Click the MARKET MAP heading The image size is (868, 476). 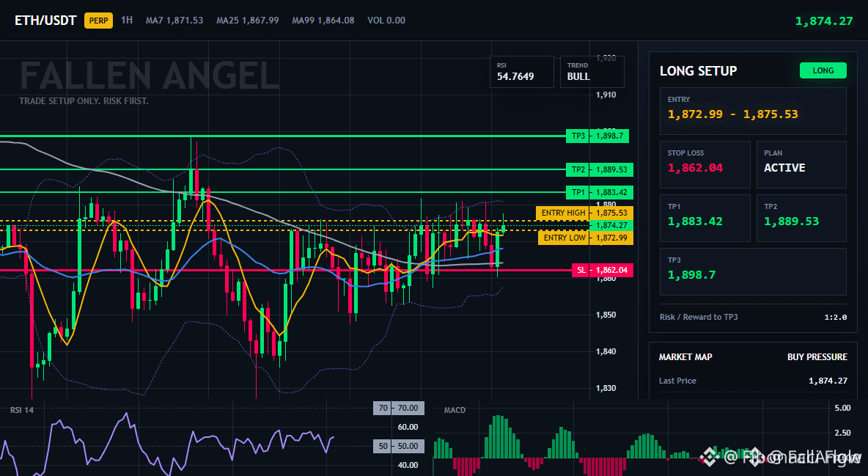[685, 357]
